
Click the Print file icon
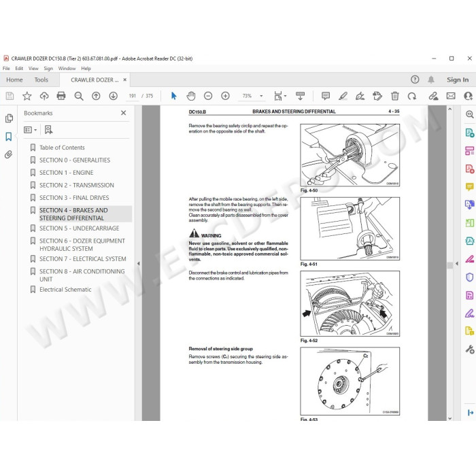tap(61, 96)
